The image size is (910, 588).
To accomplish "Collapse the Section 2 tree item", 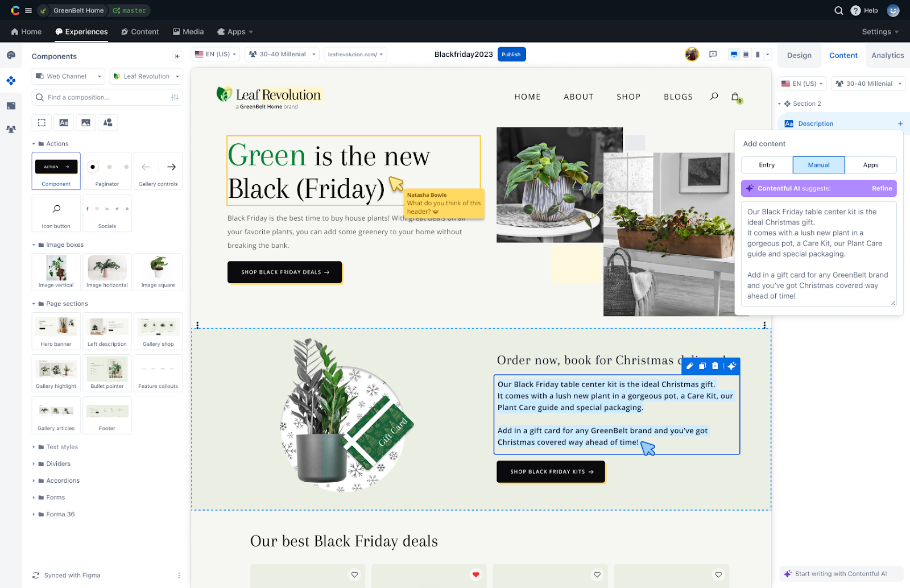I will coord(780,103).
